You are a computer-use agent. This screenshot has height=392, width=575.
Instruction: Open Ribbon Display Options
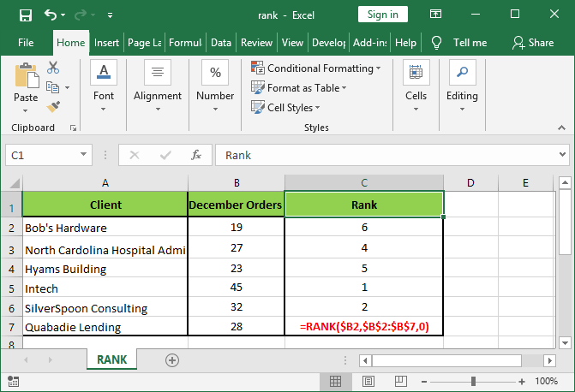(435, 15)
